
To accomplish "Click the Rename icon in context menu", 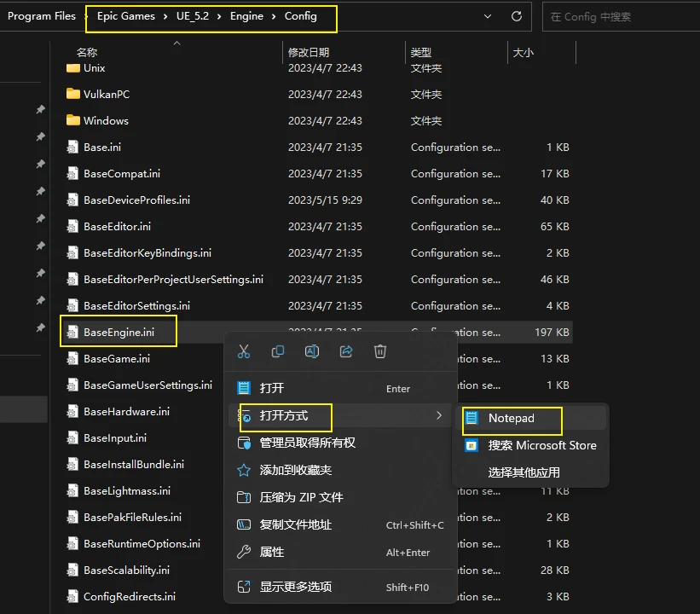I will (x=311, y=351).
